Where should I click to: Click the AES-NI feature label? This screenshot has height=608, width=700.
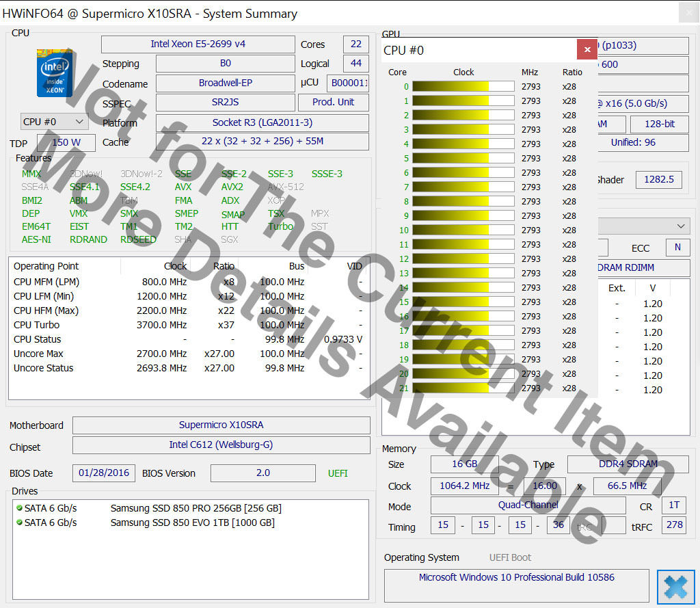[x=36, y=239]
